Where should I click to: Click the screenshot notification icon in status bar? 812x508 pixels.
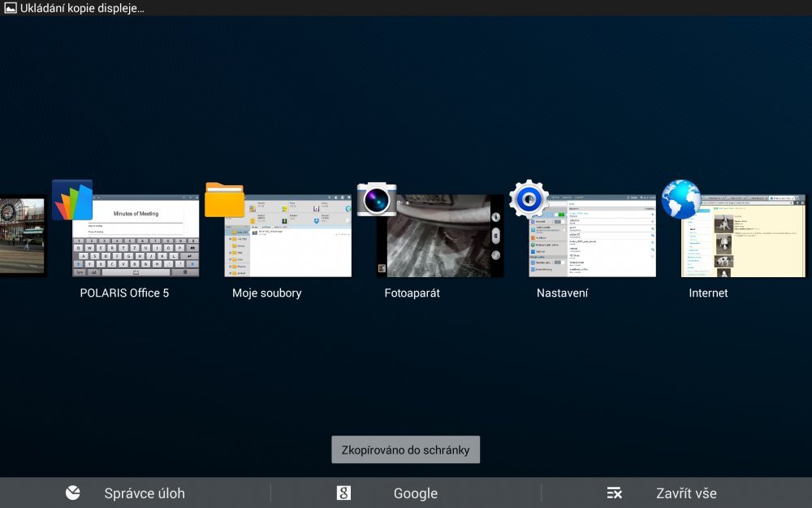point(10,8)
